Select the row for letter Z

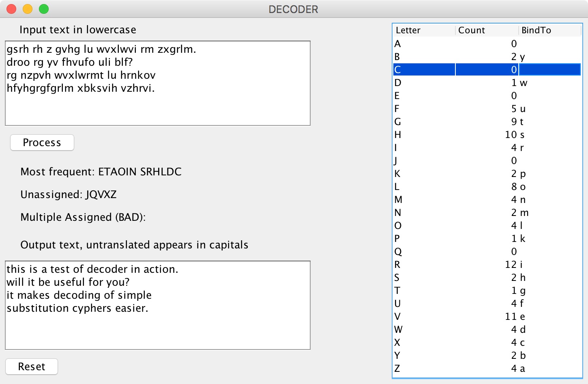click(424, 369)
